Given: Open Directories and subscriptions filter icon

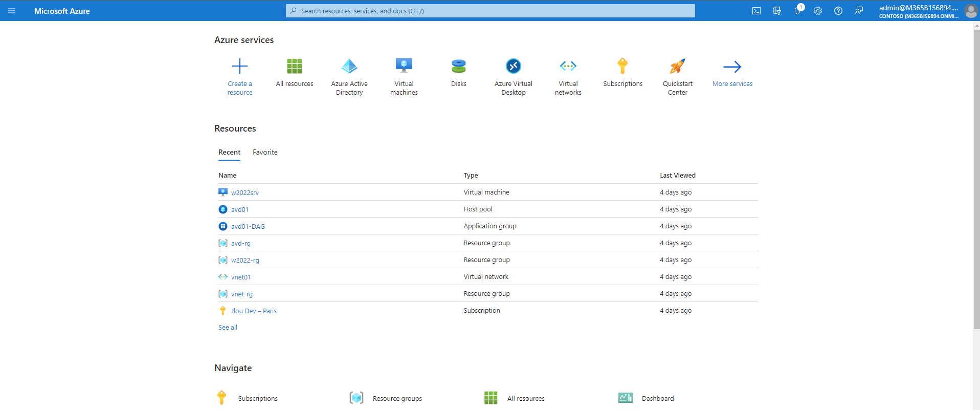Looking at the screenshot, I should [x=777, y=11].
